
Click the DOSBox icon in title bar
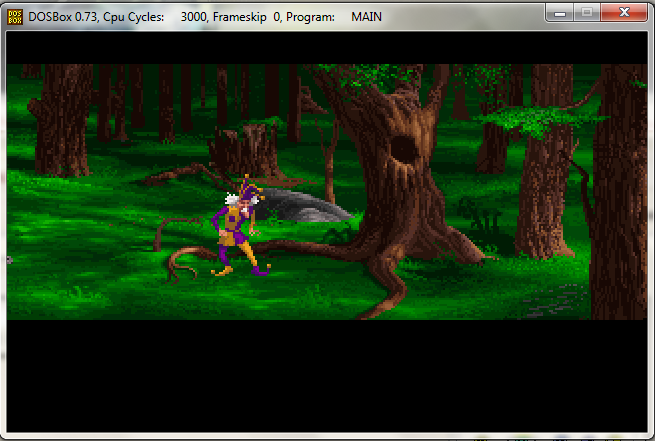(15, 17)
